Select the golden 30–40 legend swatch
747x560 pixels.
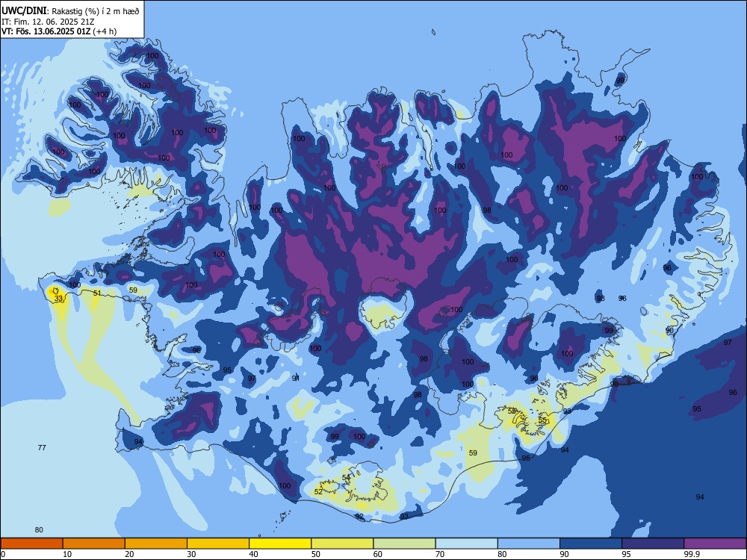click(218, 544)
